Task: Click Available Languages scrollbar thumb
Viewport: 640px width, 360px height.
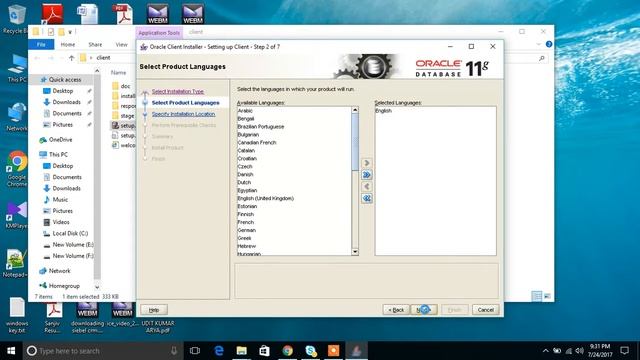Action: click(x=355, y=142)
